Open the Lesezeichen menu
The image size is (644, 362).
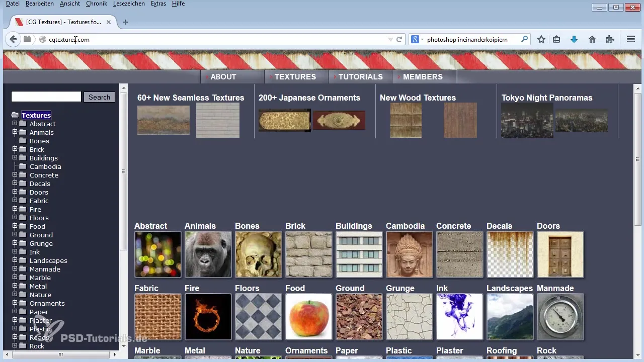[x=129, y=4]
